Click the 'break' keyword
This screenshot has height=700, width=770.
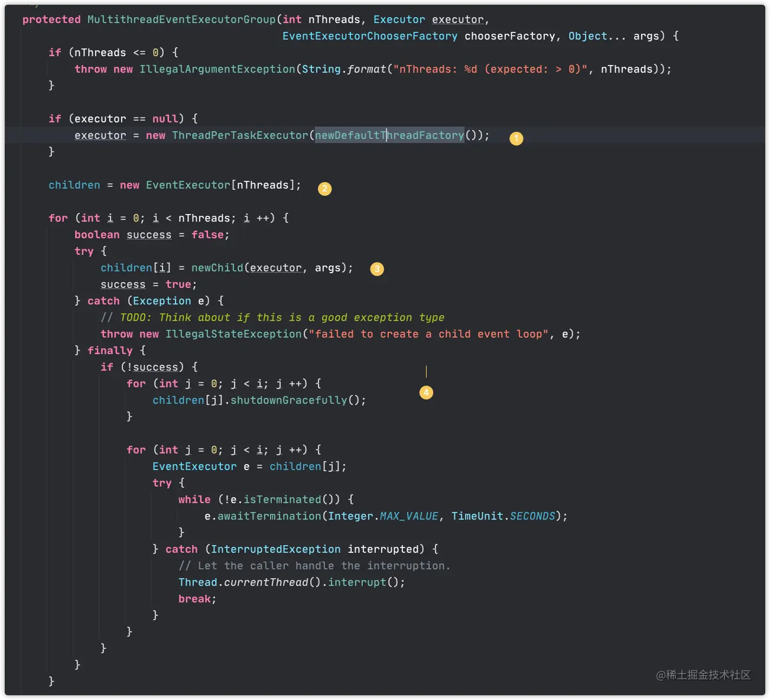click(194, 599)
